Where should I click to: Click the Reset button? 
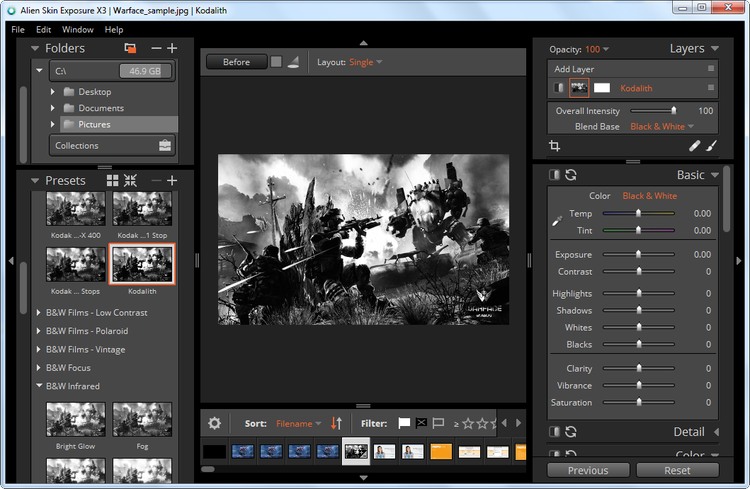(677, 470)
